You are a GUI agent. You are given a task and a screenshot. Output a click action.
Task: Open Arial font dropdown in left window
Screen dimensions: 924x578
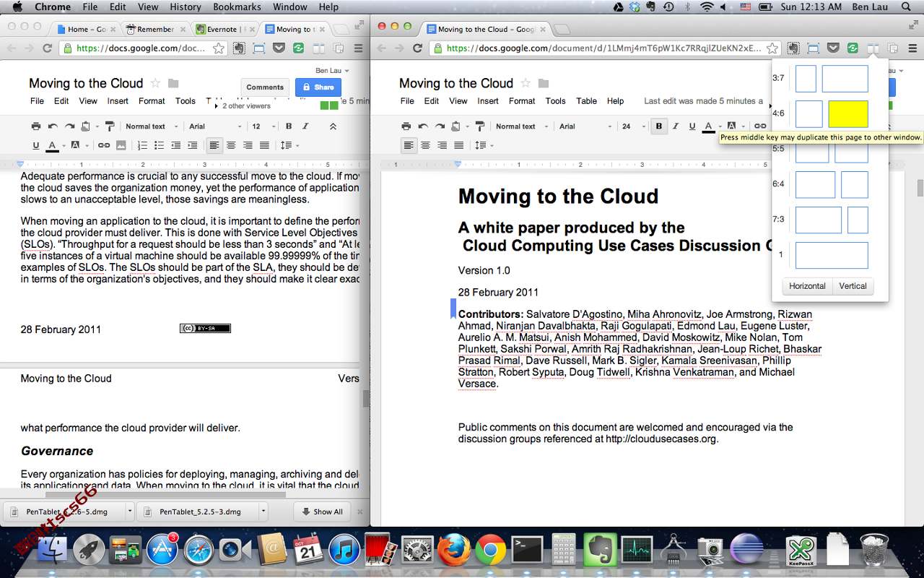(x=215, y=126)
